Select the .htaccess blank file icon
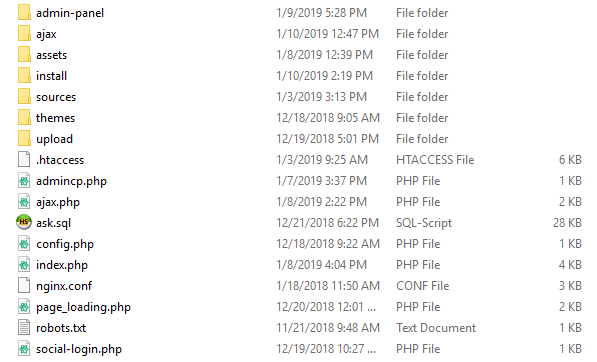 click(x=24, y=159)
